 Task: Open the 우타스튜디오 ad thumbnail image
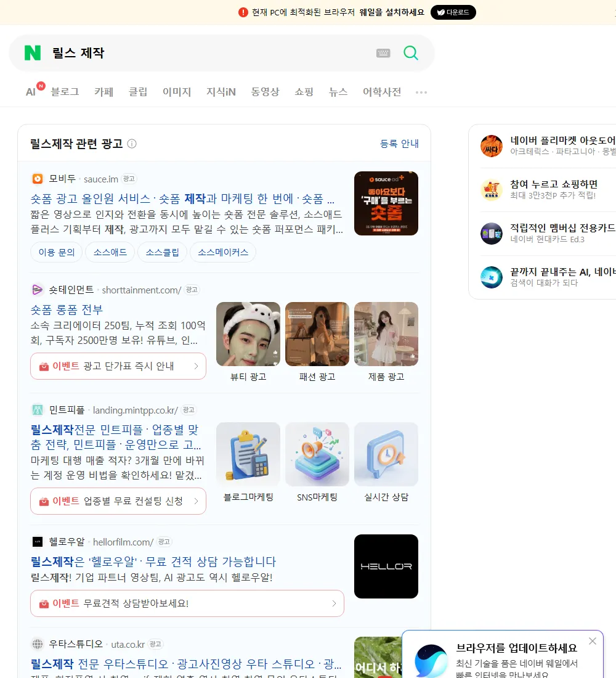click(378, 657)
